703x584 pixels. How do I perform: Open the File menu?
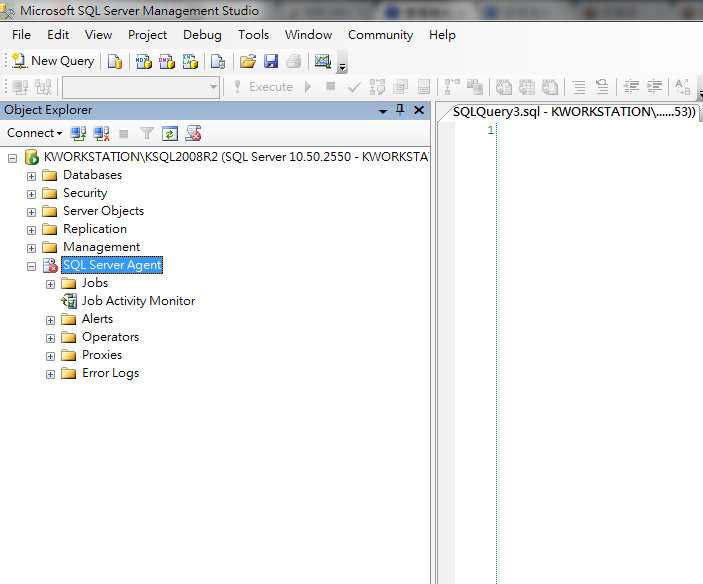click(22, 35)
